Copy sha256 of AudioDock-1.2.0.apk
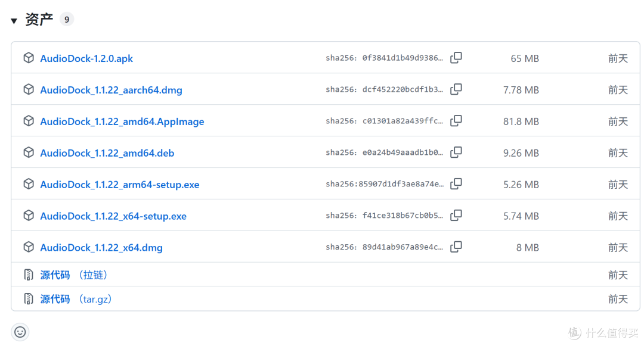The height and width of the screenshot is (346, 644). click(456, 58)
